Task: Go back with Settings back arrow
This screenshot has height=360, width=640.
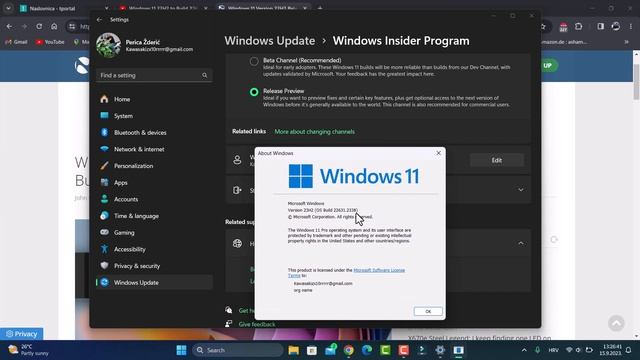Action: click(x=99, y=20)
